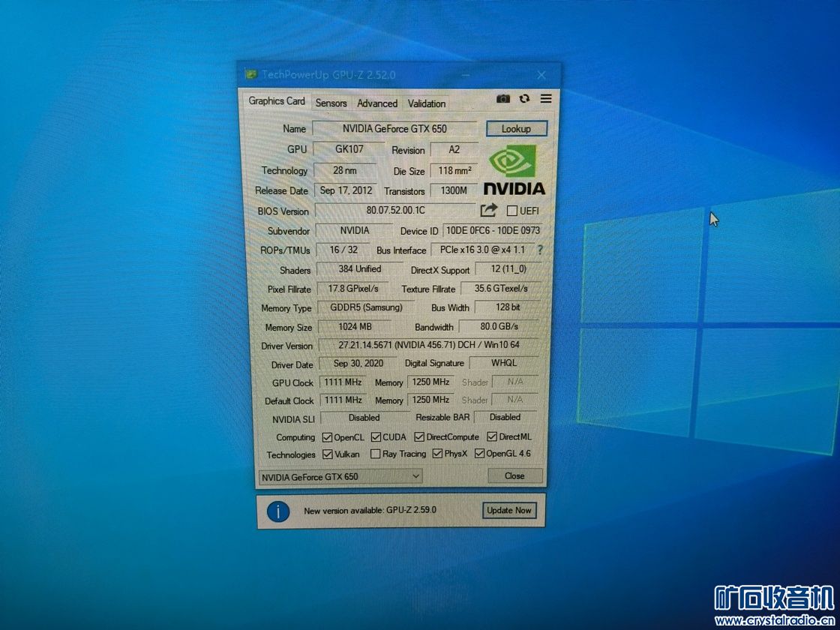The width and height of the screenshot is (840, 630).
Task: Click the Update Now button
Action: tap(509, 511)
